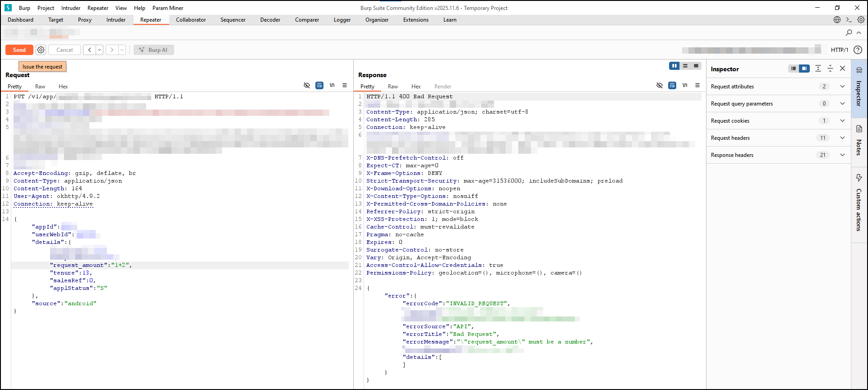Image resolution: width=868 pixels, height=390 pixels.
Task: Open the Burp browser globe icon
Action: [837, 20]
